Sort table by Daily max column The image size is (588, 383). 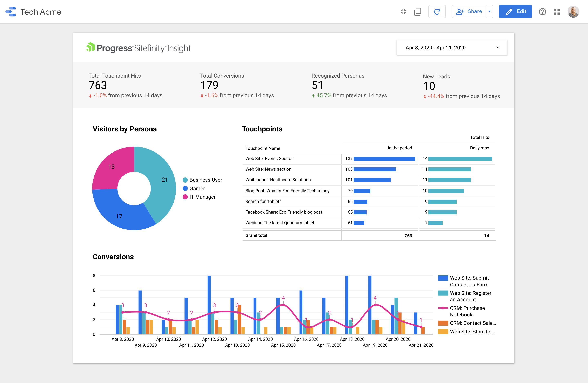tap(479, 148)
